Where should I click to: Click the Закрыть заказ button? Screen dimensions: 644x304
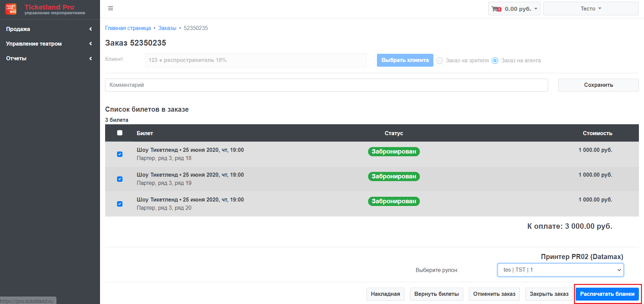tap(549, 294)
